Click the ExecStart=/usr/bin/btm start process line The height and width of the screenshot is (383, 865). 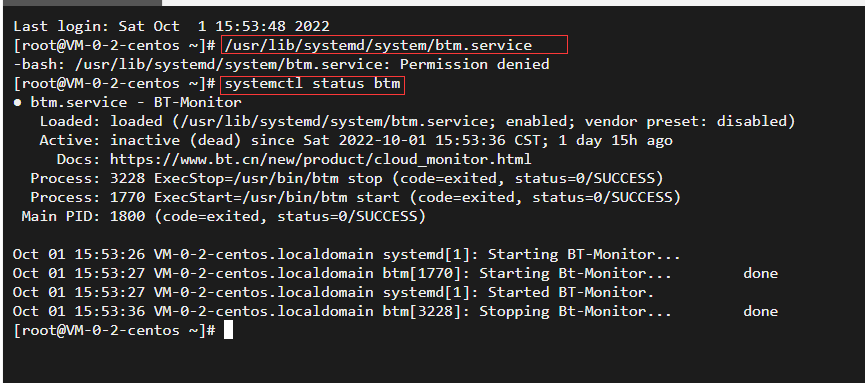tap(355, 198)
